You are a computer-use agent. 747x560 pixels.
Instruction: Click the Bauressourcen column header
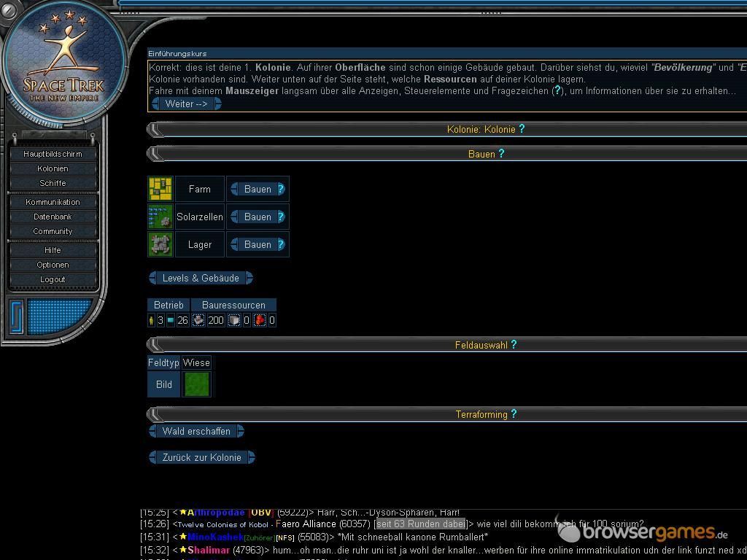pyautogui.click(x=233, y=305)
